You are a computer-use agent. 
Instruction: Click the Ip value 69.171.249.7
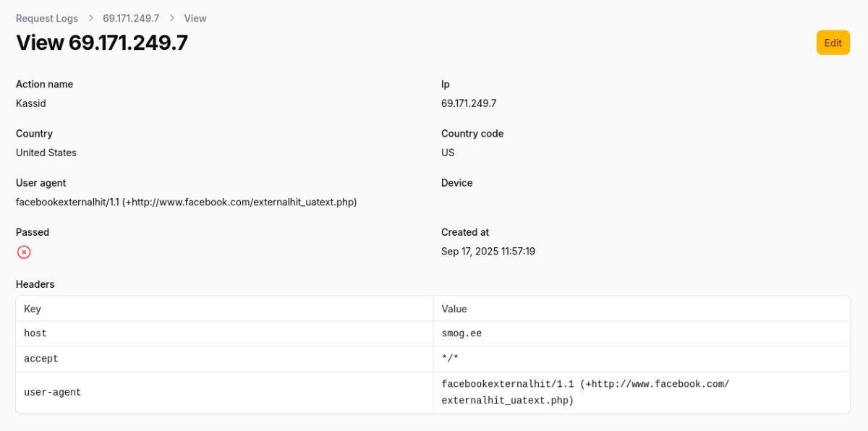(x=469, y=103)
